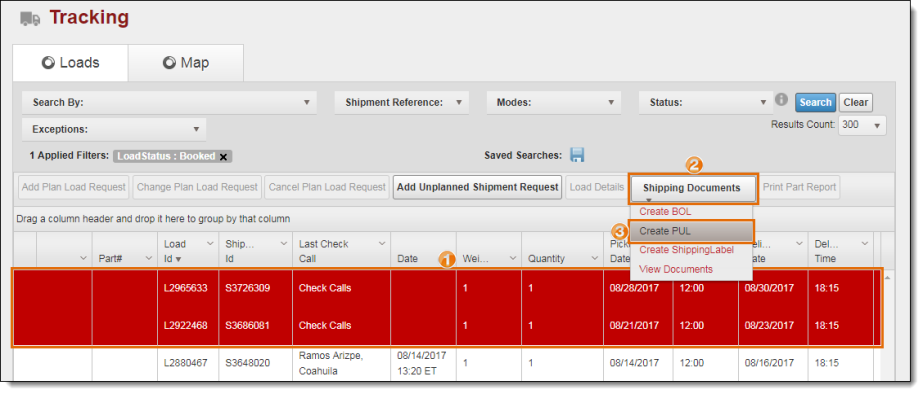Click pickup date 08/28/2017
923x394 pixels.
(x=634, y=288)
